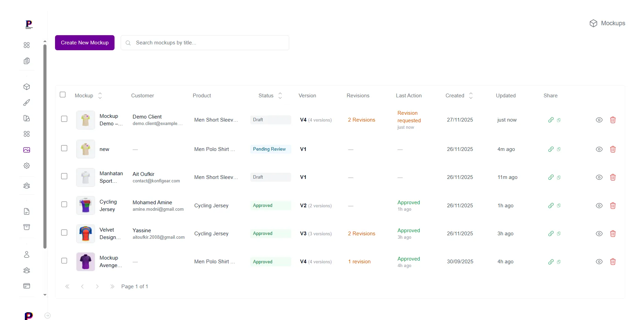Image resolution: width=644 pixels, height=320 pixels.
Task: Select the checkbox for the 'new' mockup
Action: click(x=64, y=148)
